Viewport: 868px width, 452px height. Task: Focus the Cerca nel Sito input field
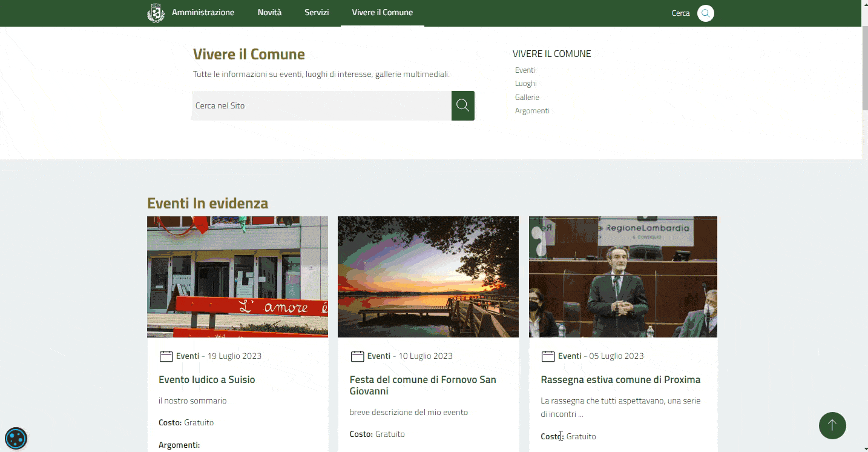point(321,106)
